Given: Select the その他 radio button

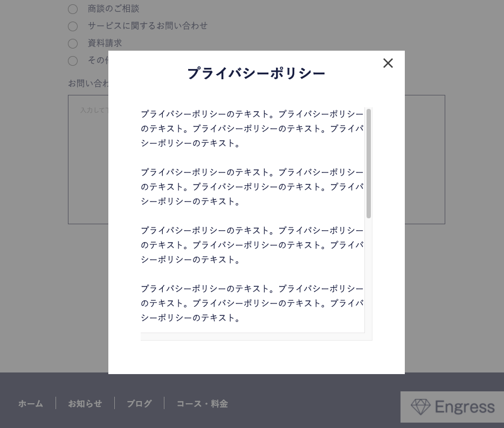Looking at the screenshot, I should pos(73,61).
